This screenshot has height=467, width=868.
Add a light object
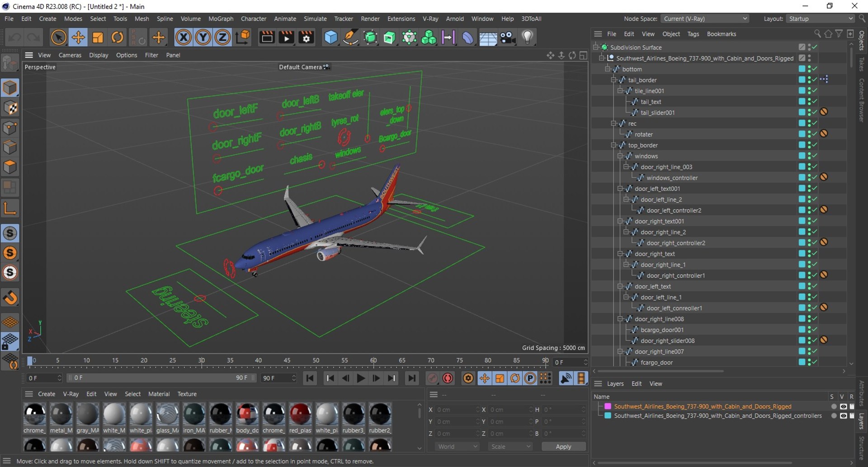coord(528,37)
